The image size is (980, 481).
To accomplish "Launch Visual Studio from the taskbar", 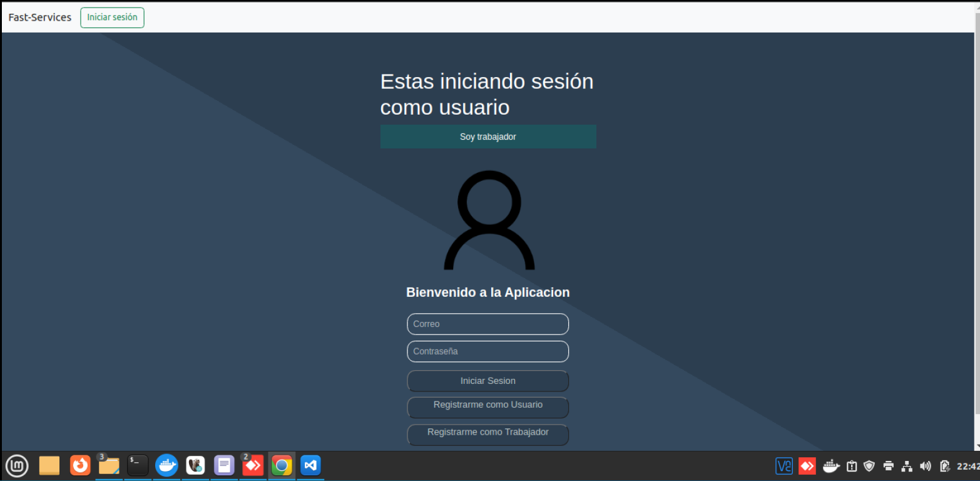I will click(x=310, y=465).
